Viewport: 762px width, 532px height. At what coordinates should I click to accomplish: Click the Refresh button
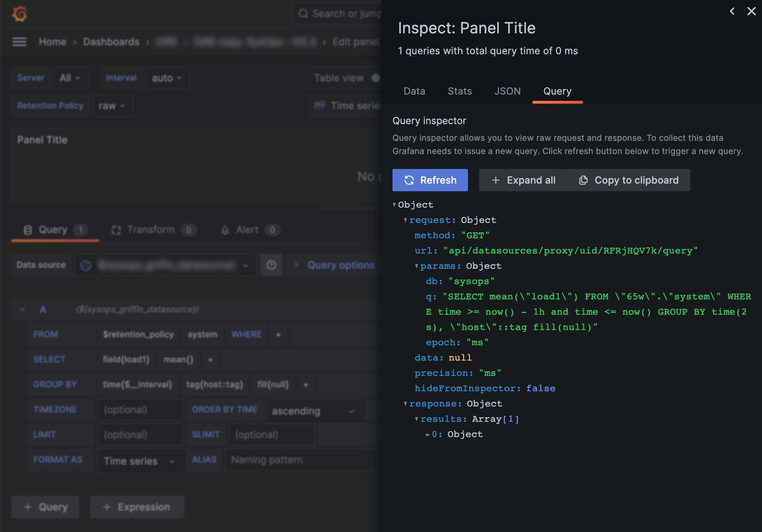pyautogui.click(x=430, y=180)
